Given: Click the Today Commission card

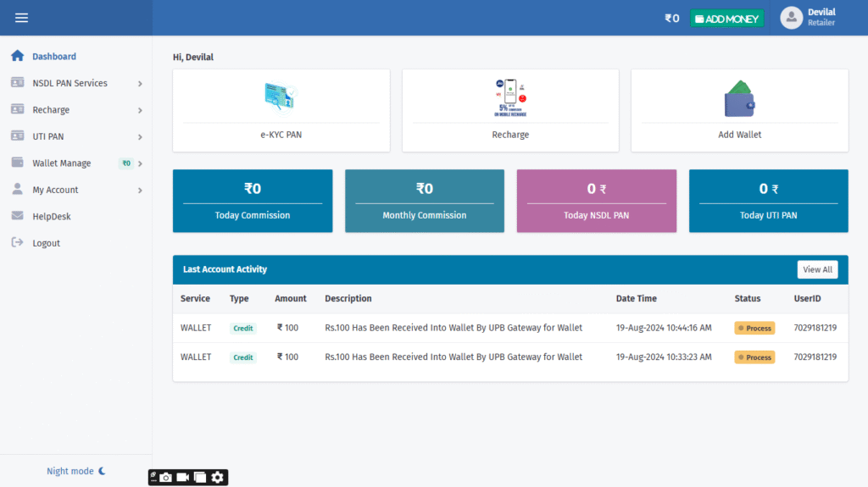Looking at the screenshot, I should point(253,201).
